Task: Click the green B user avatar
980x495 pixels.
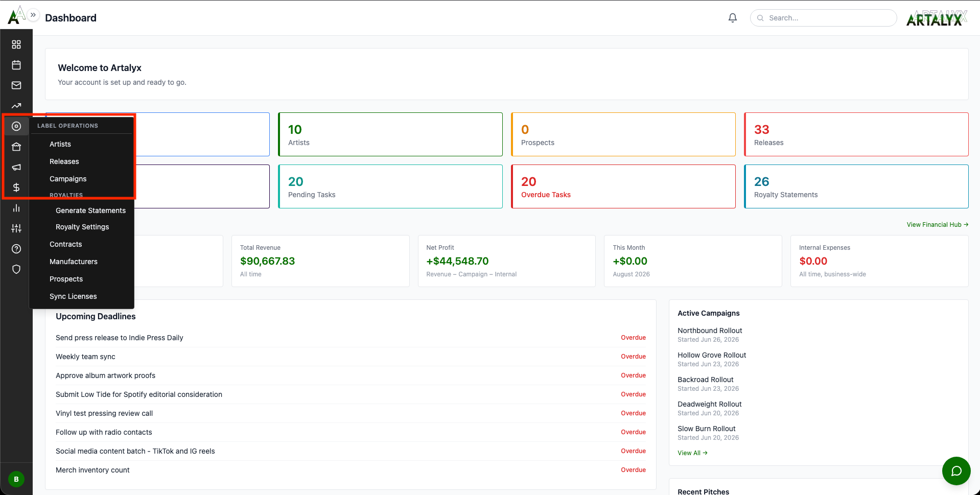Action: click(16, 479)
